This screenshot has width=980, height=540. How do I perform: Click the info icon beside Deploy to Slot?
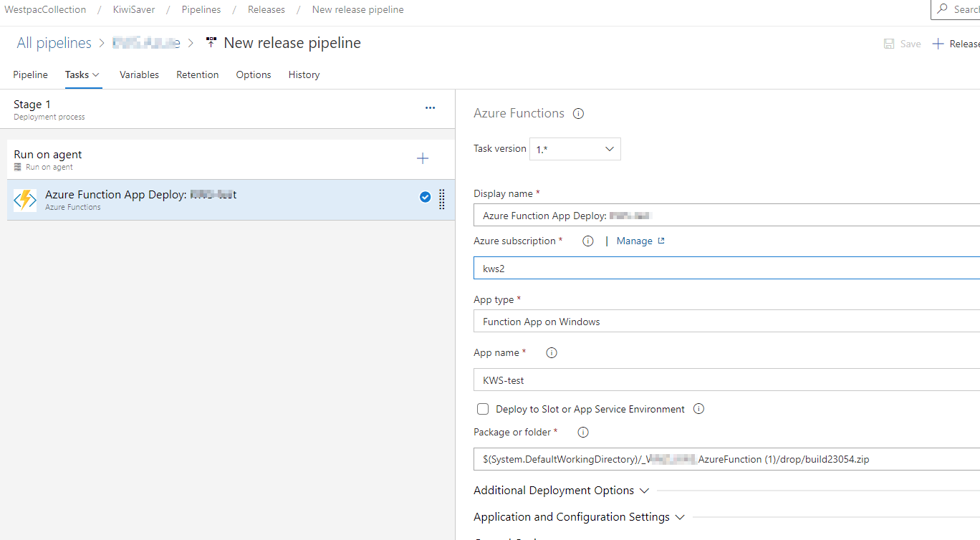coord(699,409)
